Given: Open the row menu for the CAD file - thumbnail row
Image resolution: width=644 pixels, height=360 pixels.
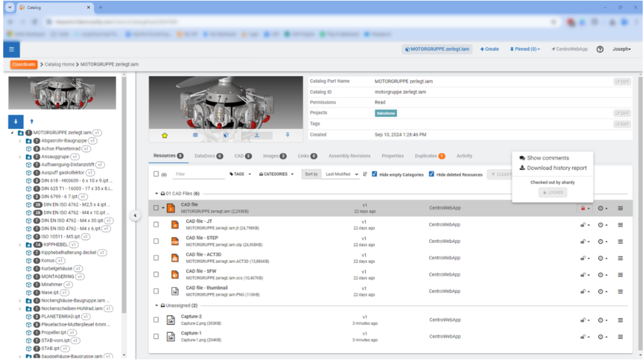Looking at the screenshot, I should point(620,292).
